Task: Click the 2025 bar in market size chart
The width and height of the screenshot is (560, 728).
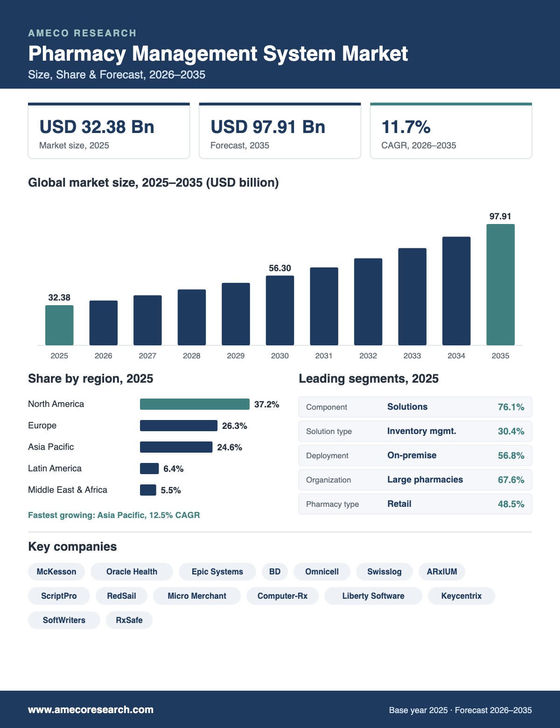Action: 59,325
